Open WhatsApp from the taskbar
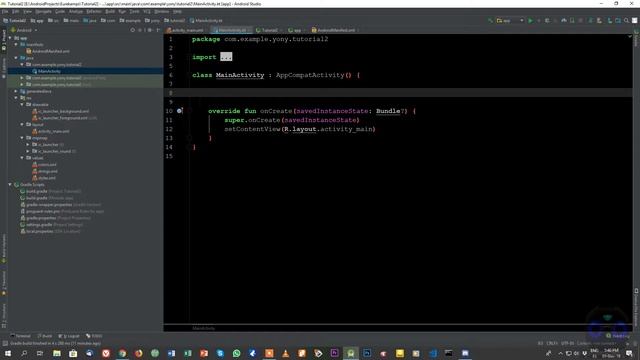 pos(237,353)
